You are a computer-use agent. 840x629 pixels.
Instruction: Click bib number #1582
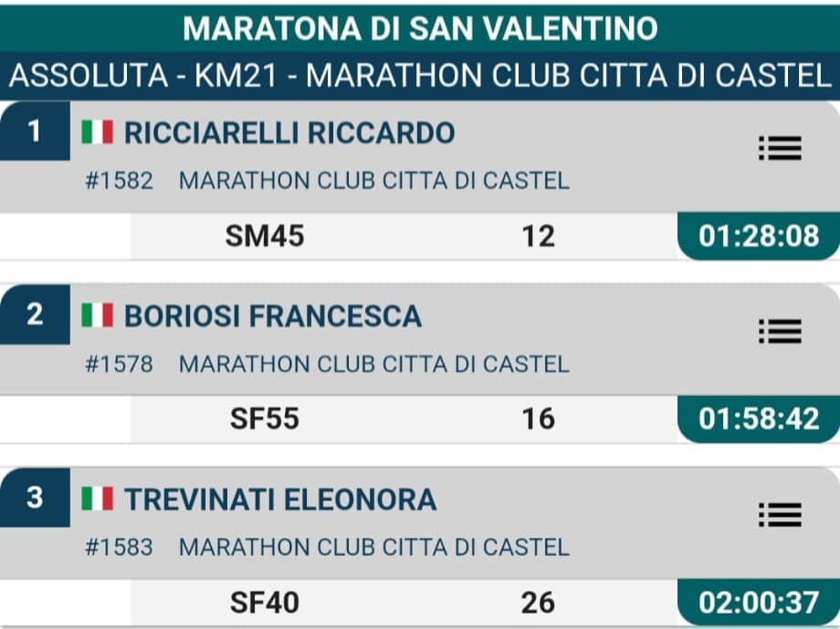click(x=119, y=181)
